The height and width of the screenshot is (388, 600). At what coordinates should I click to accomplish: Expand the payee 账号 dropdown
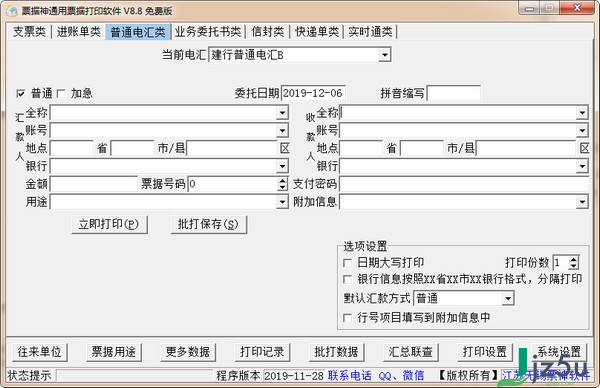[582, 131]
